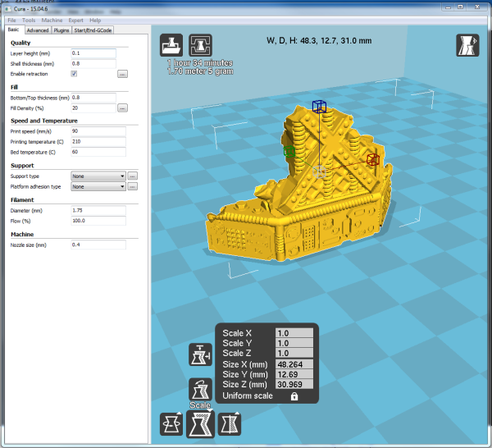Click the Layer height input field
492x448 pixels.
click(93, 53)
